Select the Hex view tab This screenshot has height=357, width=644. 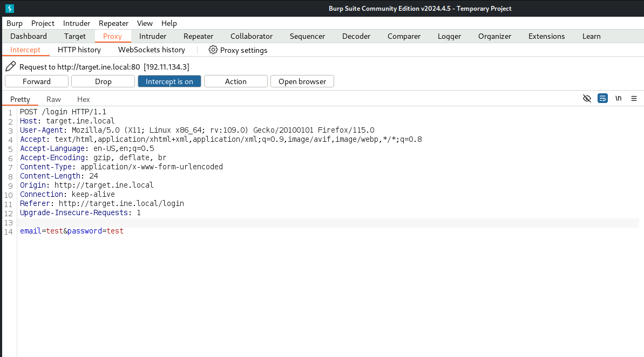click(x=83, y=99)
